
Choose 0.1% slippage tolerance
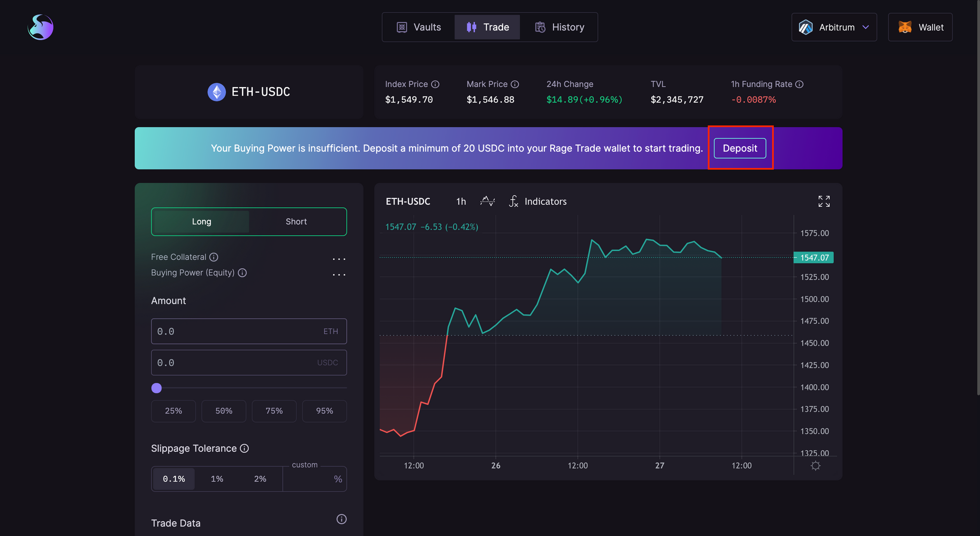(x=174, y=479)
